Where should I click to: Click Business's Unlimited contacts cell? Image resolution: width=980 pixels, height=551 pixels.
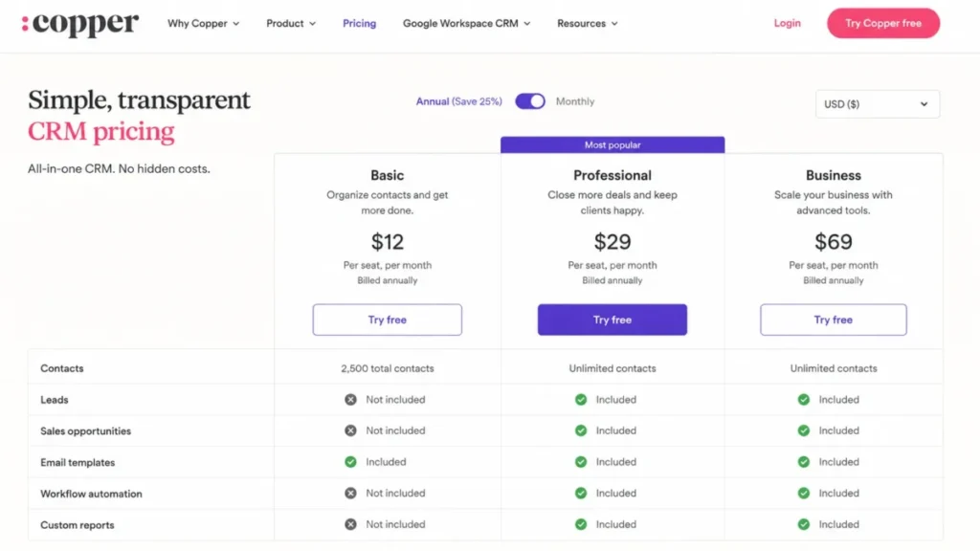tap(834, 368)
